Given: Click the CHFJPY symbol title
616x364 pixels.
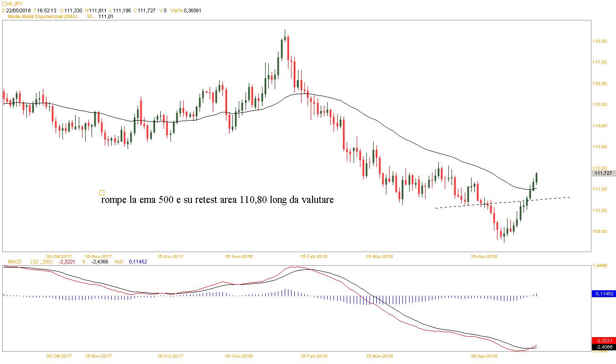Looking at the screenshot, I should point(13,4).
